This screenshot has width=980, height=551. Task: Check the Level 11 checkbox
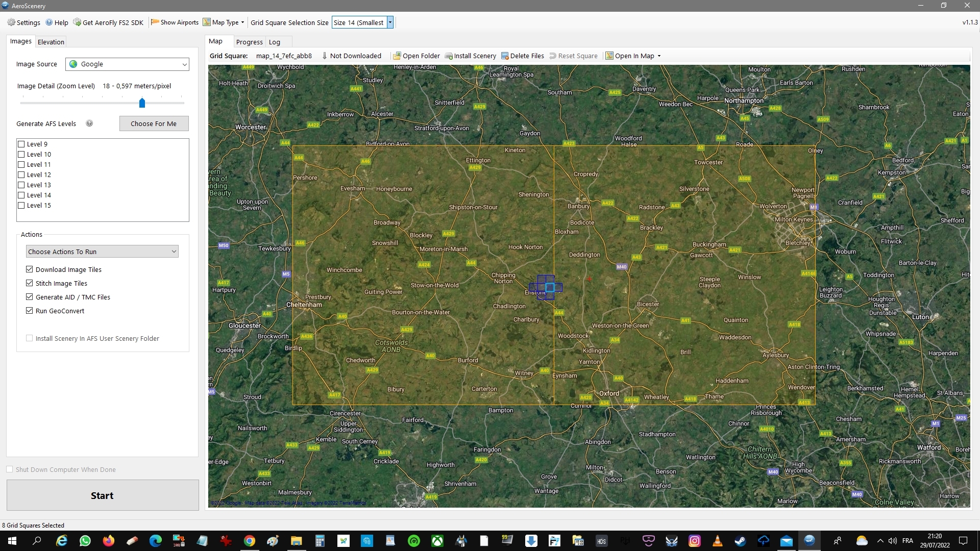21,165
